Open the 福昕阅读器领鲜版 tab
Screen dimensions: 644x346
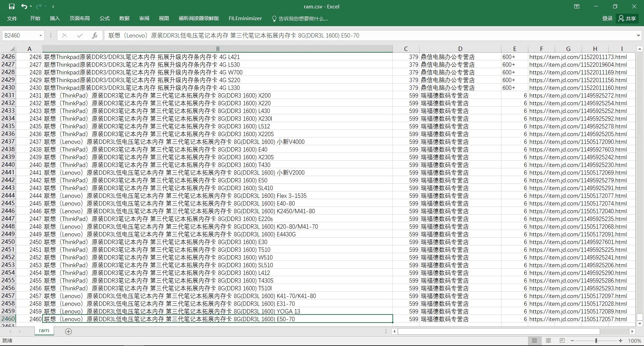[x=199, y=18]
